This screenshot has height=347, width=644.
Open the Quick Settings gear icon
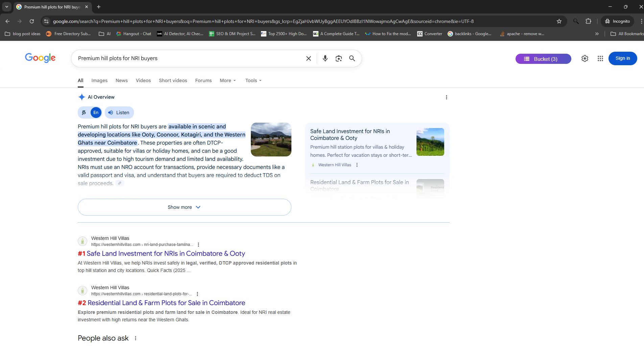(585, 58)
